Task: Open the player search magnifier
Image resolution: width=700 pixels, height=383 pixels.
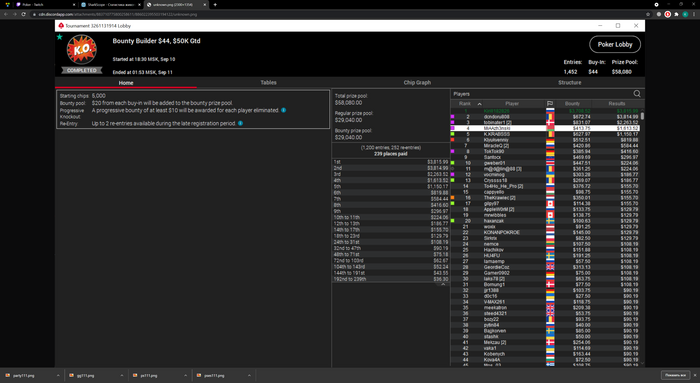Action: [x=637, y=94]
